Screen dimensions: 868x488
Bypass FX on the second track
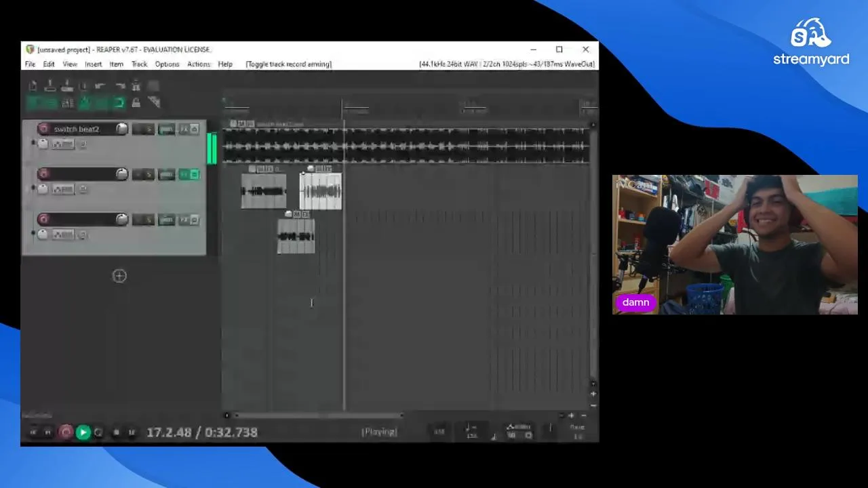point(195,174)
